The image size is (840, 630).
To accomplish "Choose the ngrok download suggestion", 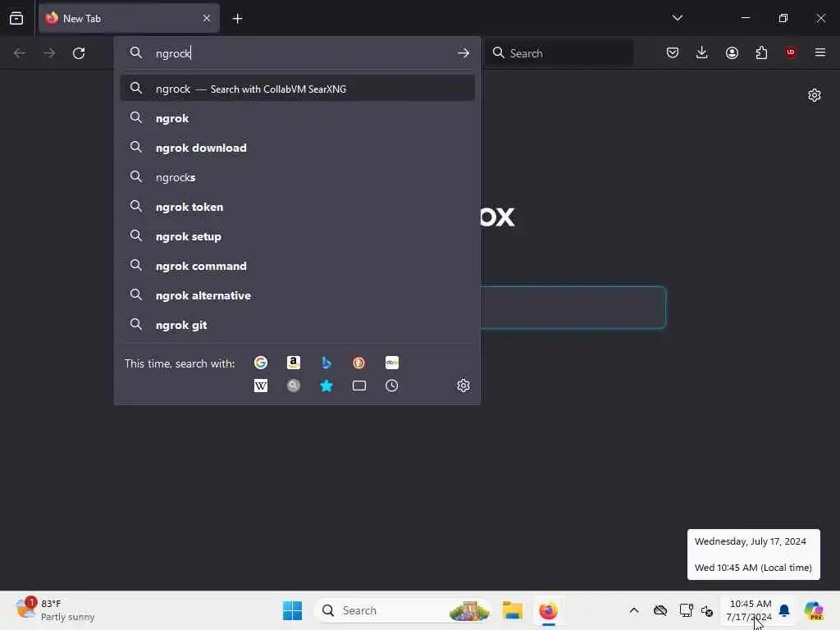I will 297,148.
